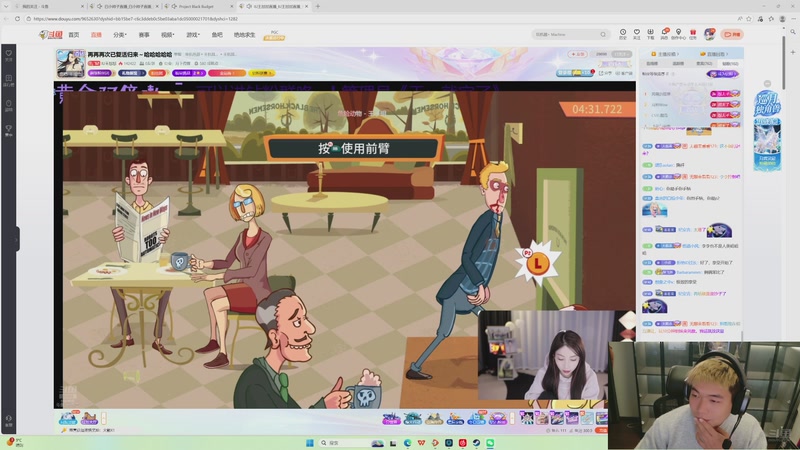Select the 直播 live menu item

[x=96, y=35]
